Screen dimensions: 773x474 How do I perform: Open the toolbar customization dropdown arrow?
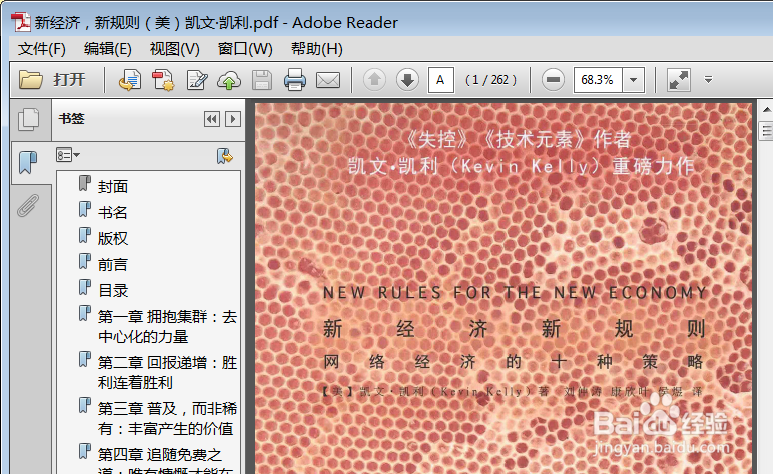(x=708, y=79)
